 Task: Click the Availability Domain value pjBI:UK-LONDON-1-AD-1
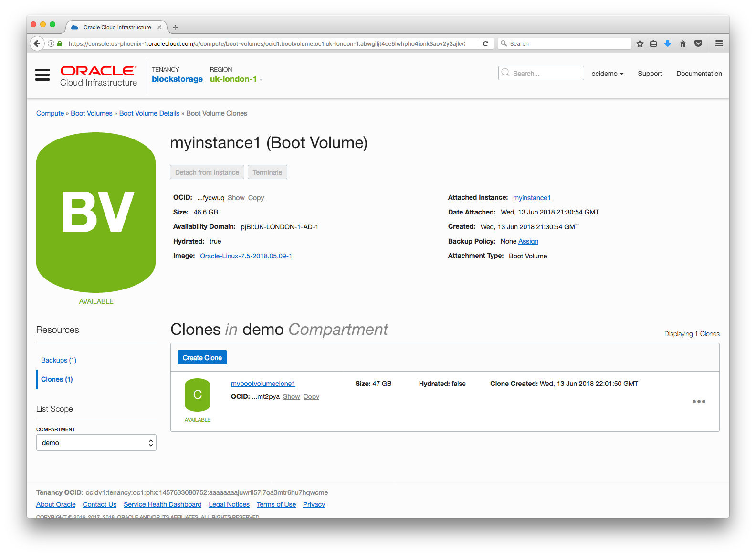tap(280, 227)
